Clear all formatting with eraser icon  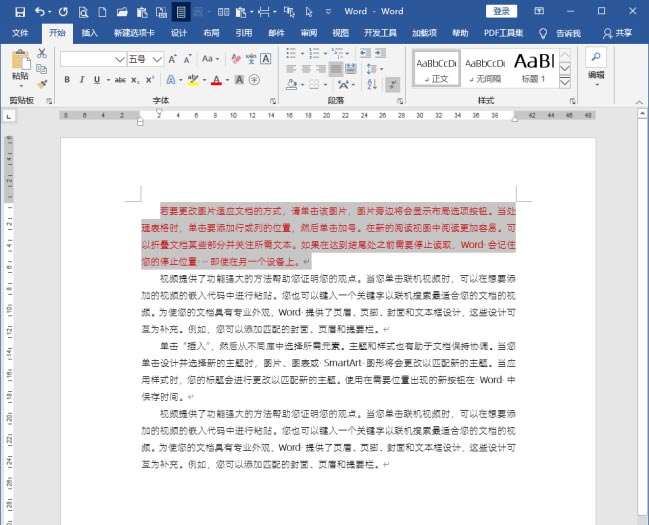(x=236, y=59)
